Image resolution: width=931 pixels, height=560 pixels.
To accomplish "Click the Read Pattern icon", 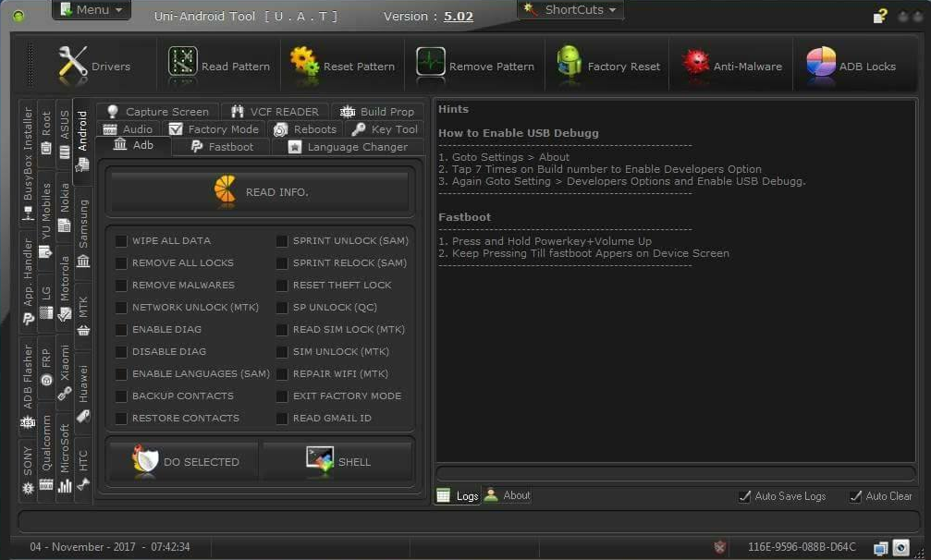I will [x=182, y=62].
